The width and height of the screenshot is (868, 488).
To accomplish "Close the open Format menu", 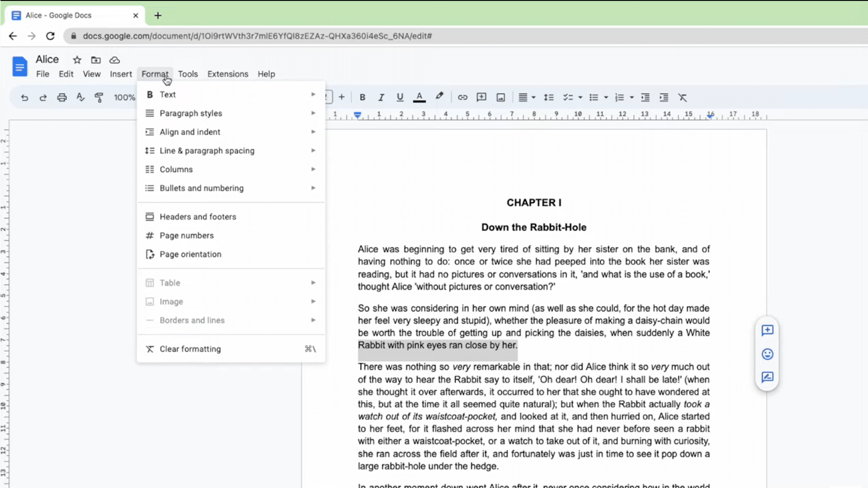I will (x=155, y=74).
